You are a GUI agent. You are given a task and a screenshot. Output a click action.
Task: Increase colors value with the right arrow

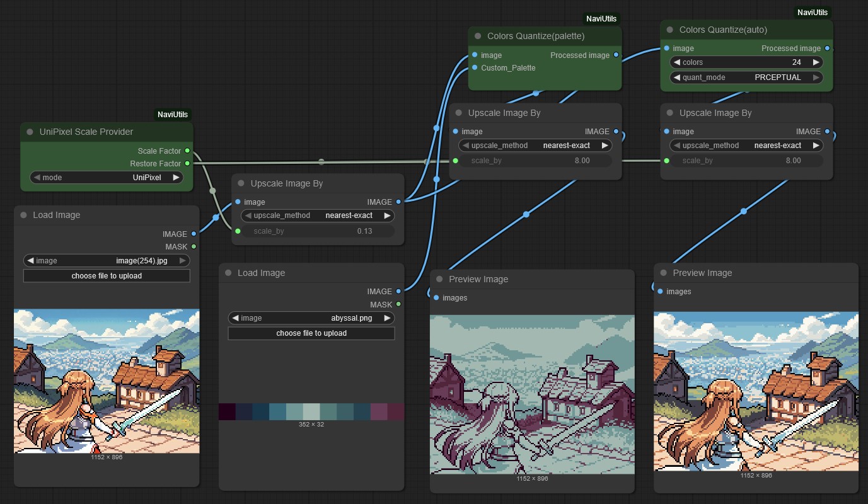(816, 62)
